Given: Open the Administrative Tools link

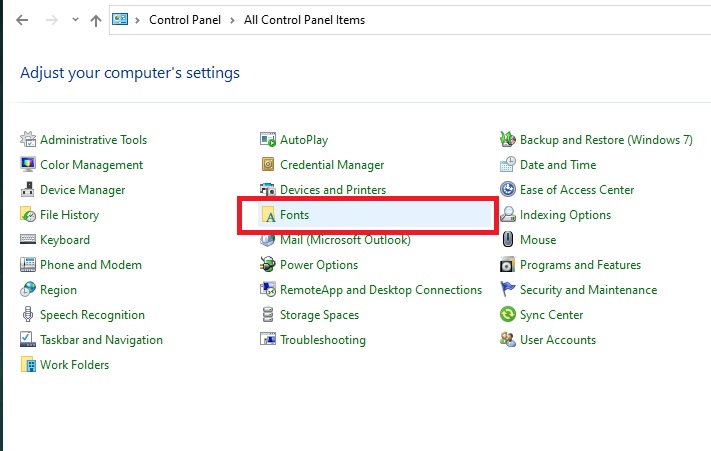Looking at the screenshot, I should click(x=93, y=140).
